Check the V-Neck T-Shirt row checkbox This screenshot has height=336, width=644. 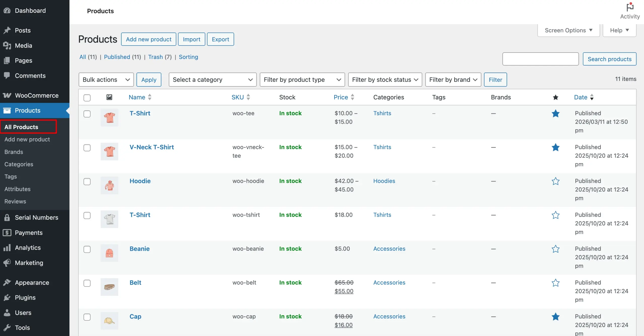pyautogui.click(x=87, y=148)
